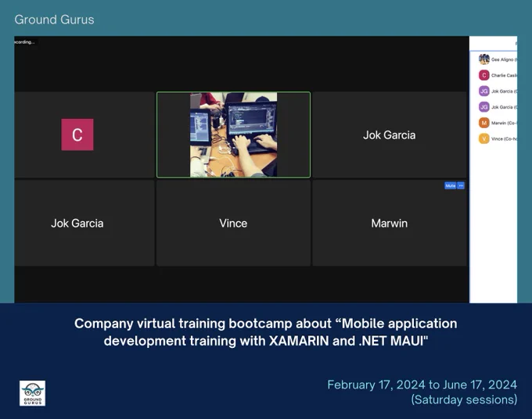This screenshot has width=532, height=419.
Task: Open the three-dots menu on Marwin's tile
Action: tap(461, 186)
